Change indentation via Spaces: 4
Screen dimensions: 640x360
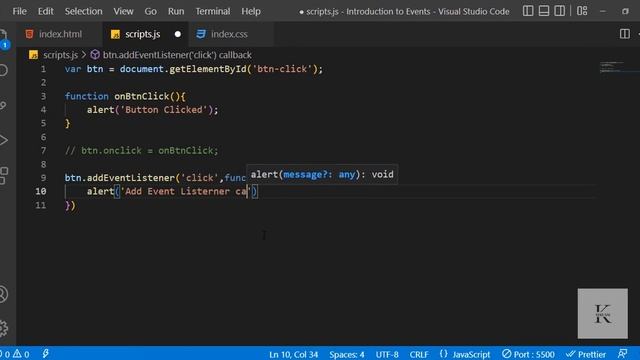347,354
